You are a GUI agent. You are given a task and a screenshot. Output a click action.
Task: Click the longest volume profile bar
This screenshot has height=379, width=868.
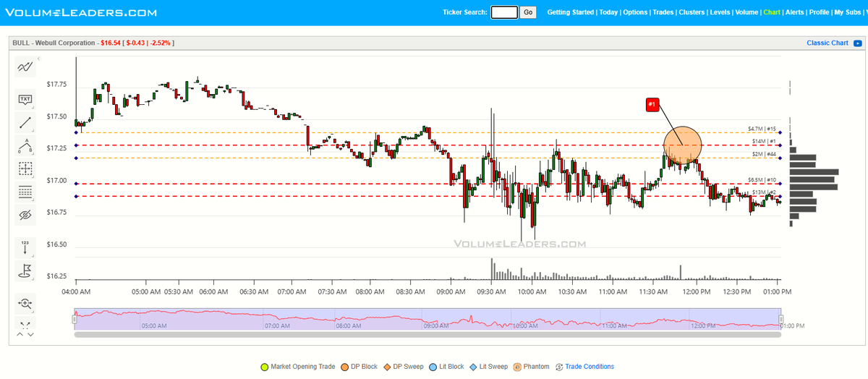click(x=814, y=172)
